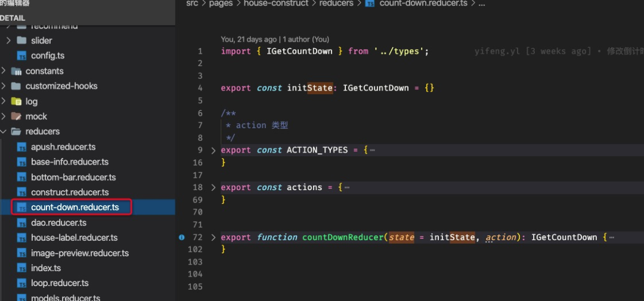This screenshot has height=301, width=644.
Task: Select the constants folder
Action: tap(44, 71)
